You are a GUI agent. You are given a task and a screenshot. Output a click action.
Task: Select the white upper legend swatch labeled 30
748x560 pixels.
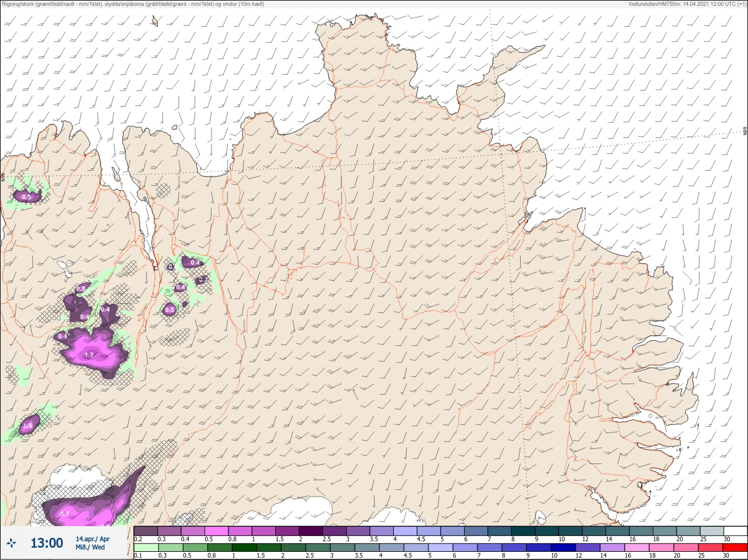tap(735, 531)
